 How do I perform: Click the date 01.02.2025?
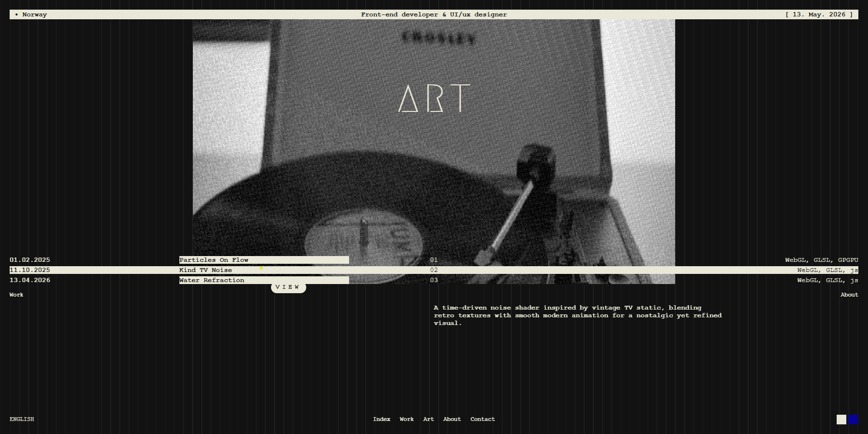pos(30,260)
